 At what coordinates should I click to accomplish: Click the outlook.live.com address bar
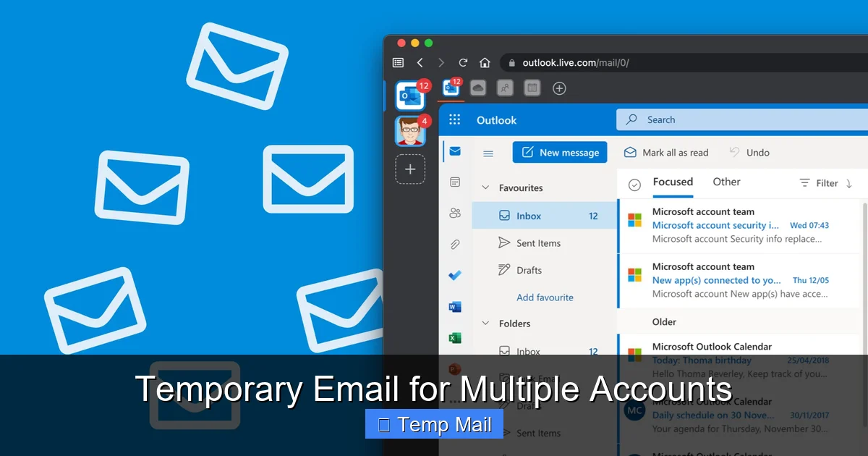point(684,62)
